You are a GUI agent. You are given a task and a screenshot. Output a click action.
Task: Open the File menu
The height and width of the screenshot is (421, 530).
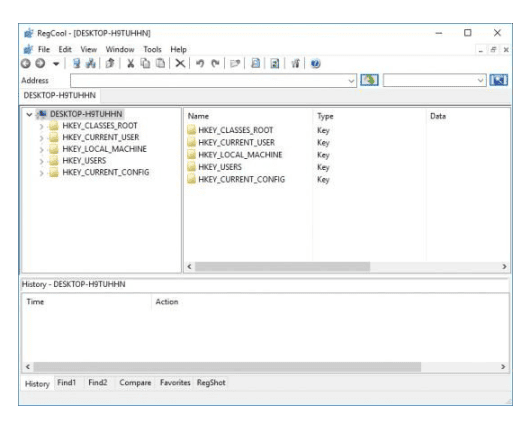(x=44, y=49)
